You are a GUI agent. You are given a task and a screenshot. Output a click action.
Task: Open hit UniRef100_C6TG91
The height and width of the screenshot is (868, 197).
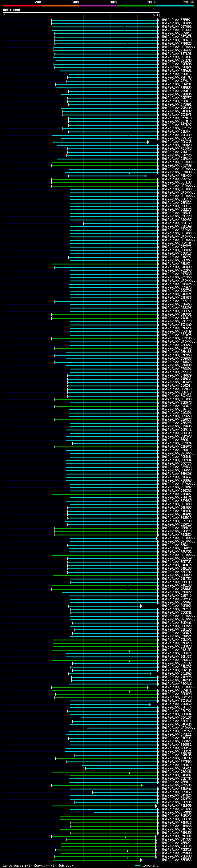pos(176,26)
